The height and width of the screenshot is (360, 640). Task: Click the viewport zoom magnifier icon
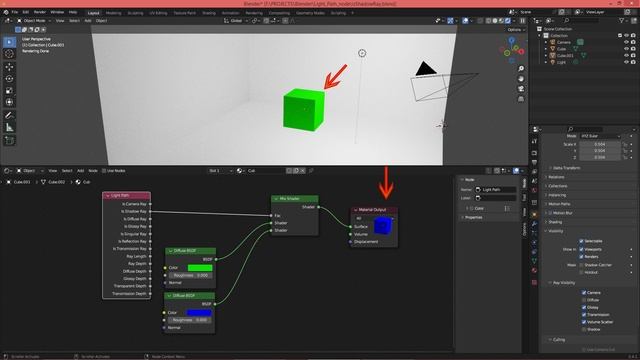coord(521,69)
